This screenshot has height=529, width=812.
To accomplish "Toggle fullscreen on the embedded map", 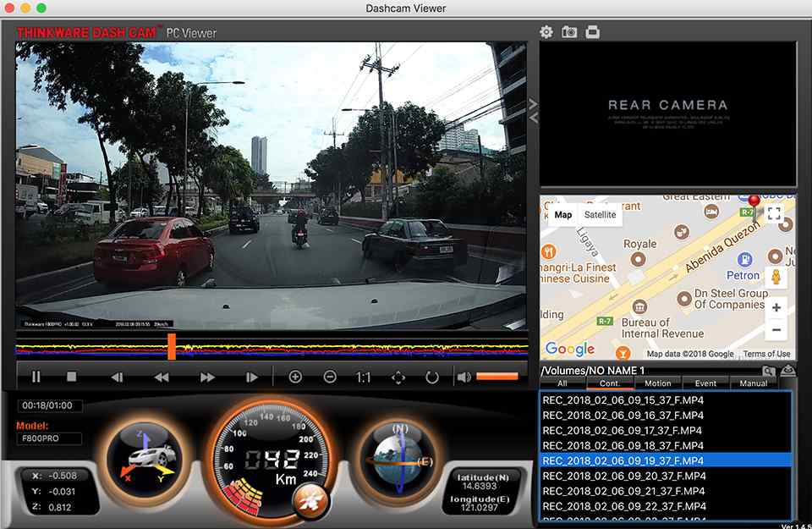I will 775,214.
